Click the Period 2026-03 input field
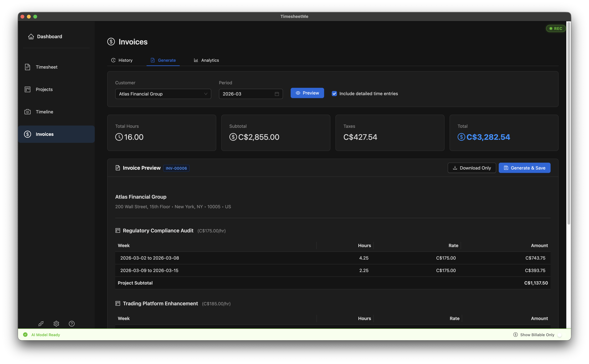Viewport: 589px width, 364px height. tap(246, 94)
